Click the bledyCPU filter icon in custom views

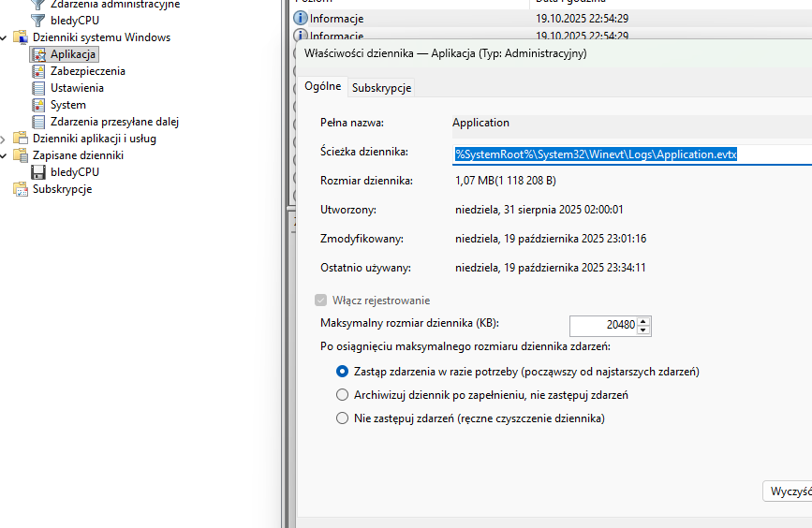(37, 21)
